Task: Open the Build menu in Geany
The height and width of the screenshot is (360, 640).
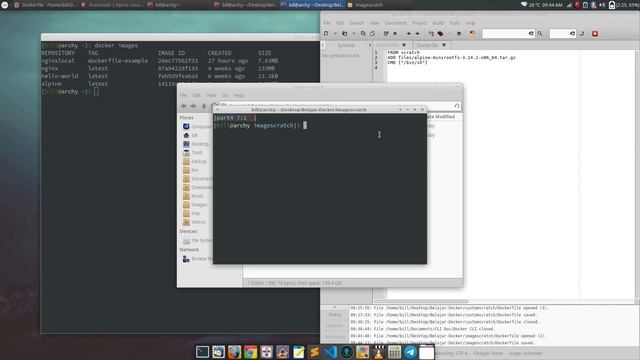Action: 438,23
